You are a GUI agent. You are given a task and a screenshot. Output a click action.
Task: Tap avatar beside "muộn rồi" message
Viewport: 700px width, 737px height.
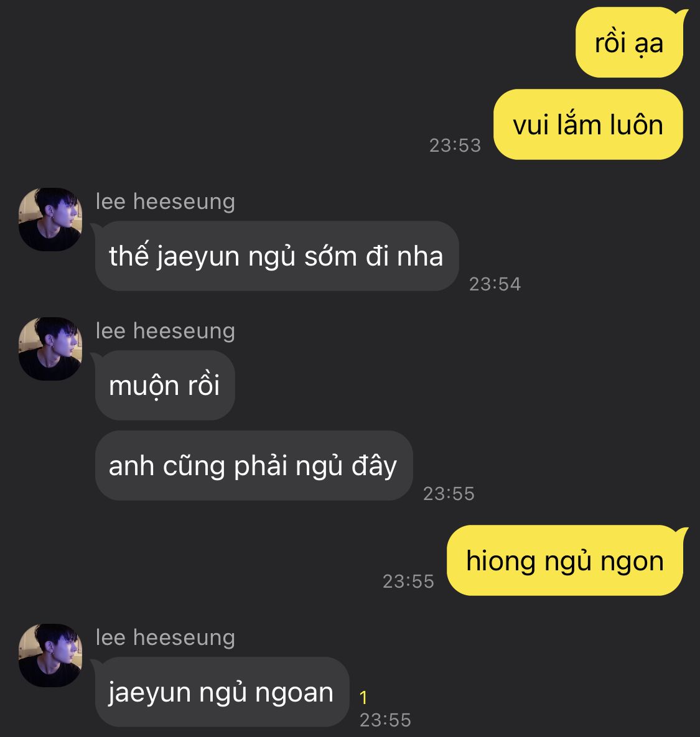click(x=50, y=349)
